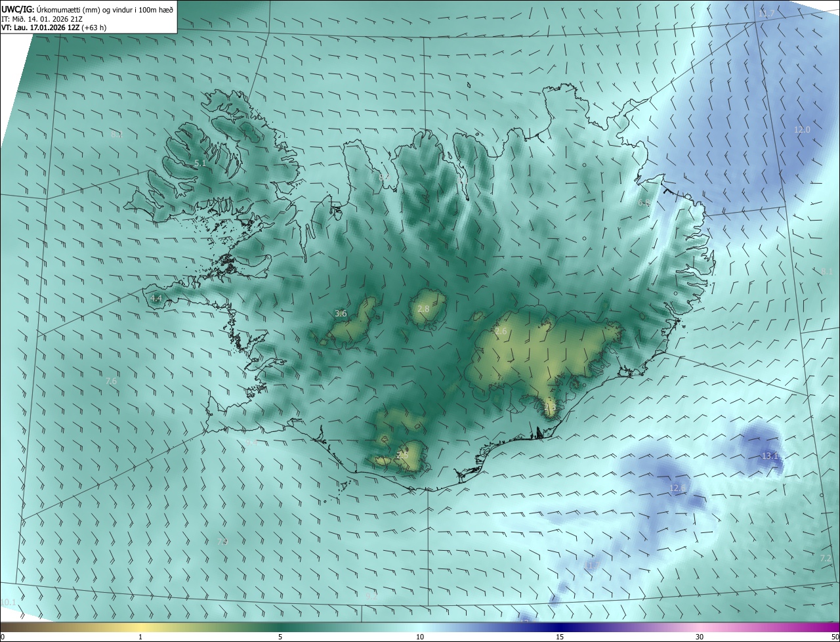
Task: Click the VT: Lau. 17.01.2026 12Z (+63 h) line
Action: click(x=54, y=28)
